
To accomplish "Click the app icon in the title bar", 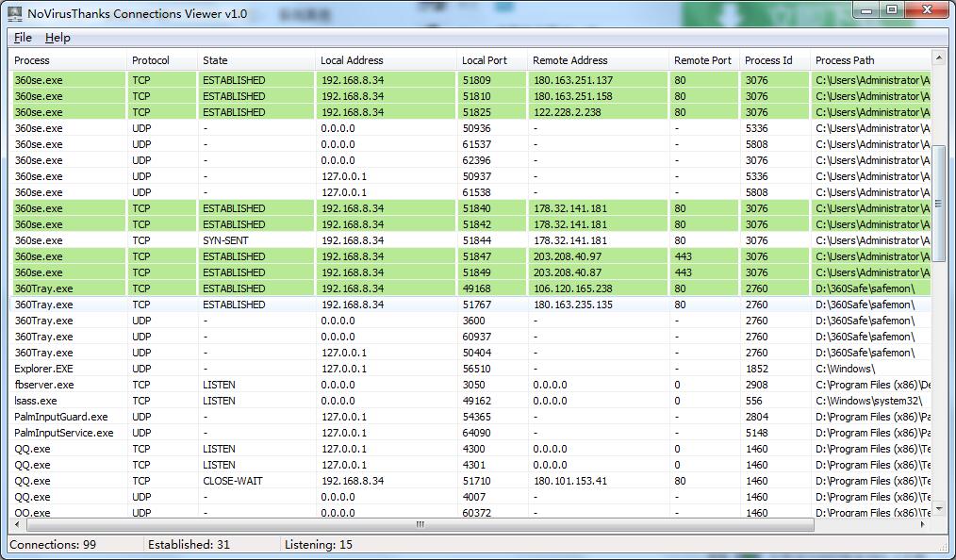I will [x=15, y=13].
